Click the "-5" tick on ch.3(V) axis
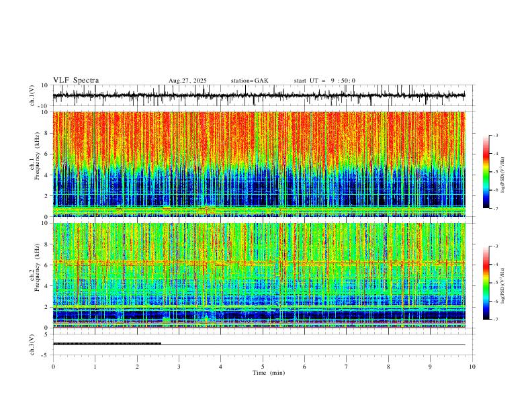This screenshot has width=532, height=411. tap(46, 355)
